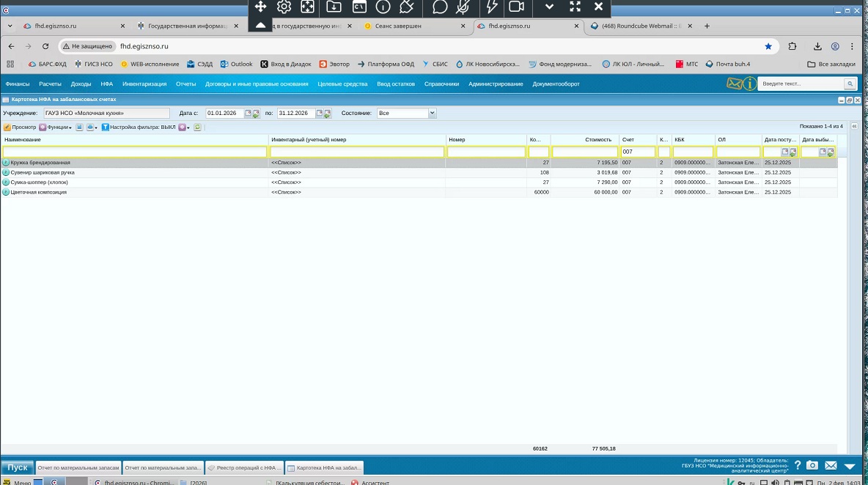Click the orange info icon in header

(749, 84)
